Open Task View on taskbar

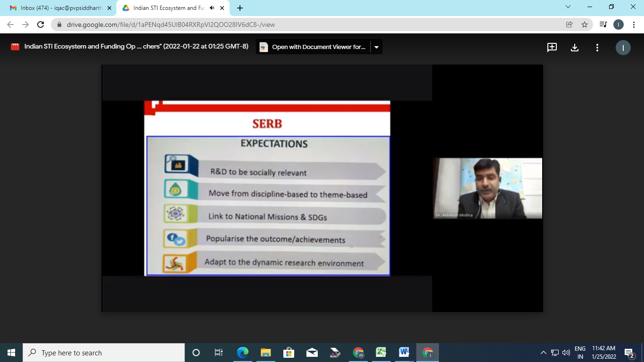point(219,353)
